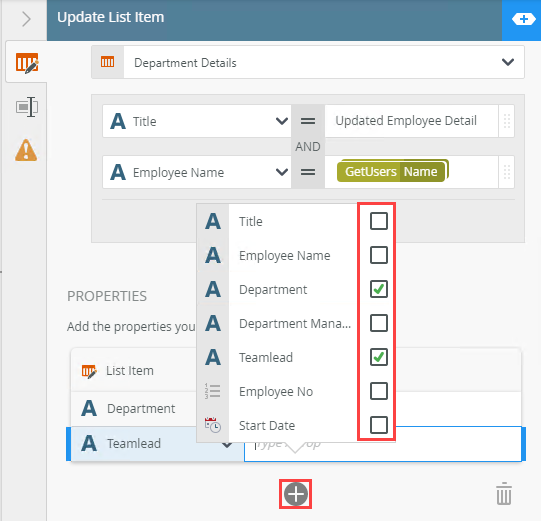Uncheck the Teamlead property checkbox
Screen dimensions: 541x521
[378, 357]
